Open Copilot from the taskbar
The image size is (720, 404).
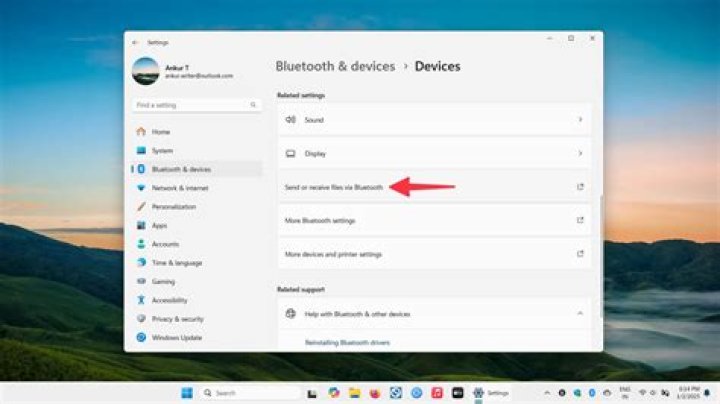pos(334,393)
